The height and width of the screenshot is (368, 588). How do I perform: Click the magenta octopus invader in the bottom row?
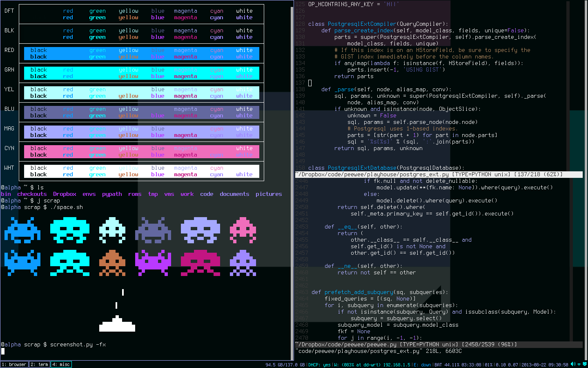[x=200, y=263]
